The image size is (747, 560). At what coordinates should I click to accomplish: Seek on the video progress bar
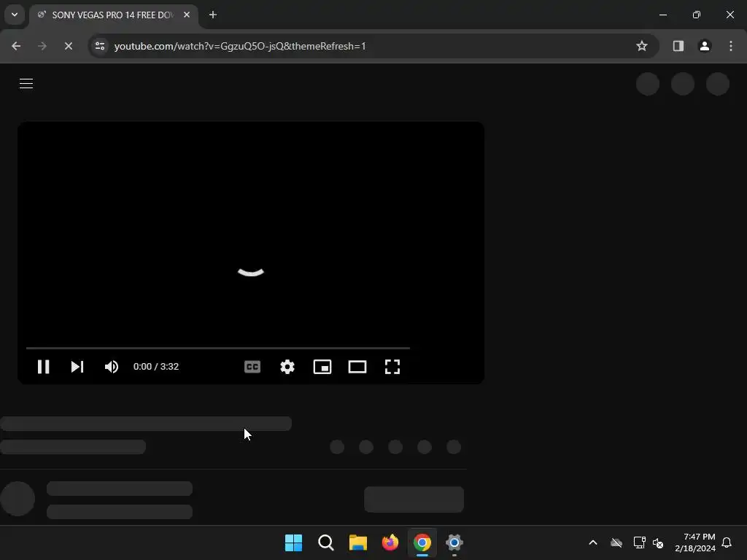click(217, 348)
